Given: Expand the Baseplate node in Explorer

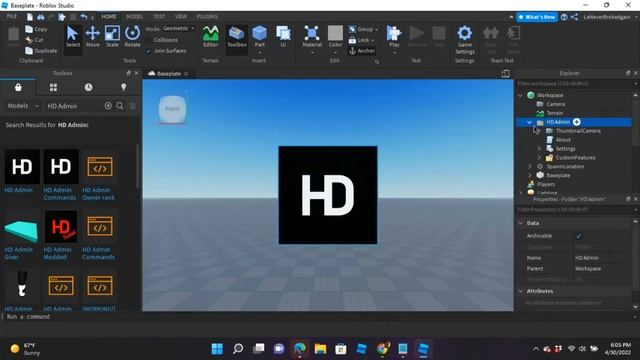Looking at the screenshot, I should pos(529,176).
